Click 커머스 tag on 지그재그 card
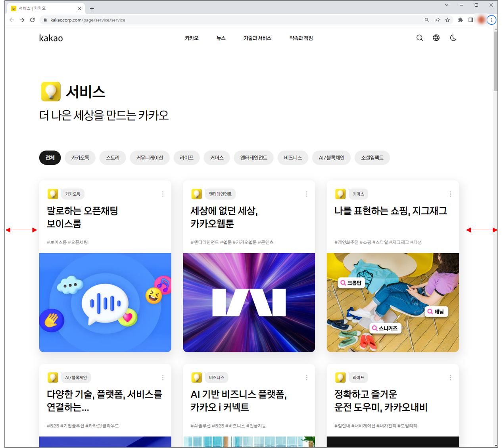This screenshot has height=448, width=503. (x=359, y=194)
